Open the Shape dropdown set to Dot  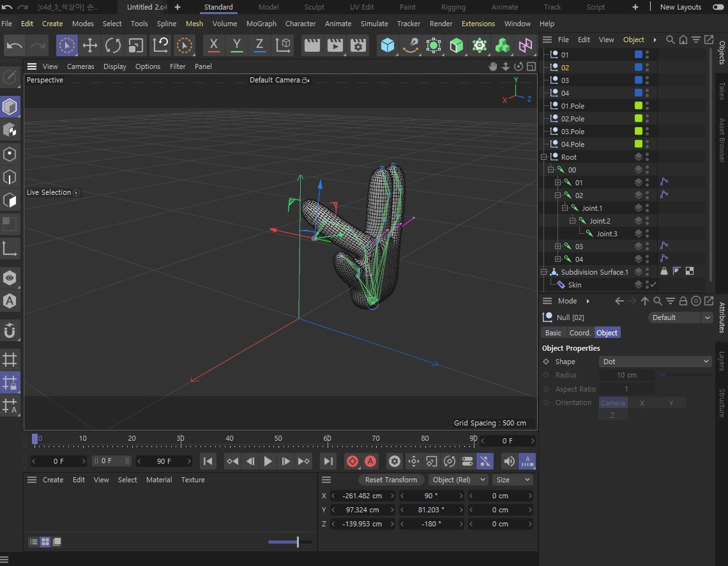click(655, 362)
